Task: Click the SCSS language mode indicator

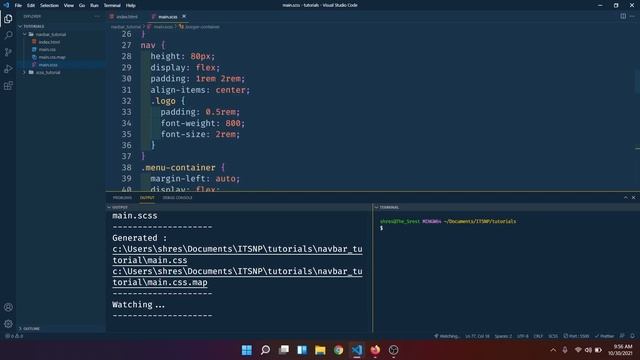Action: pyautogui.click(x=553, y=336)
